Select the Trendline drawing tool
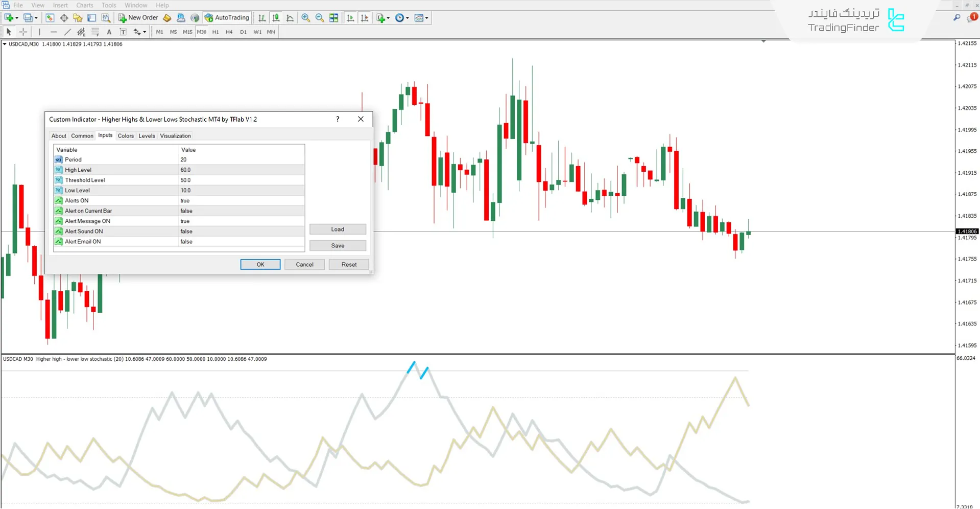This screenshot has height=509, width=980. click(67, 32)
